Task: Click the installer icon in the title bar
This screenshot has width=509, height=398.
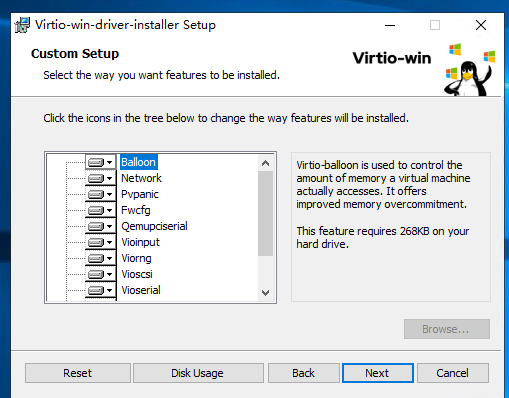Action: (23, 25)
